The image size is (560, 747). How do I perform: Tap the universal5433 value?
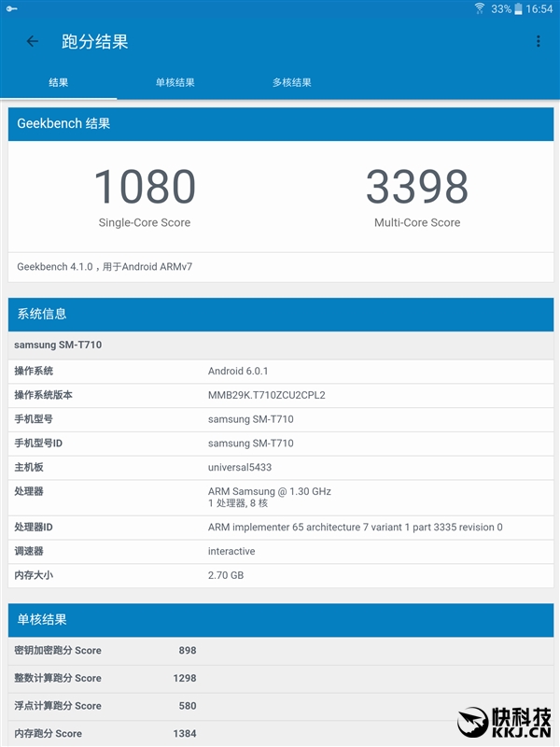240,468
